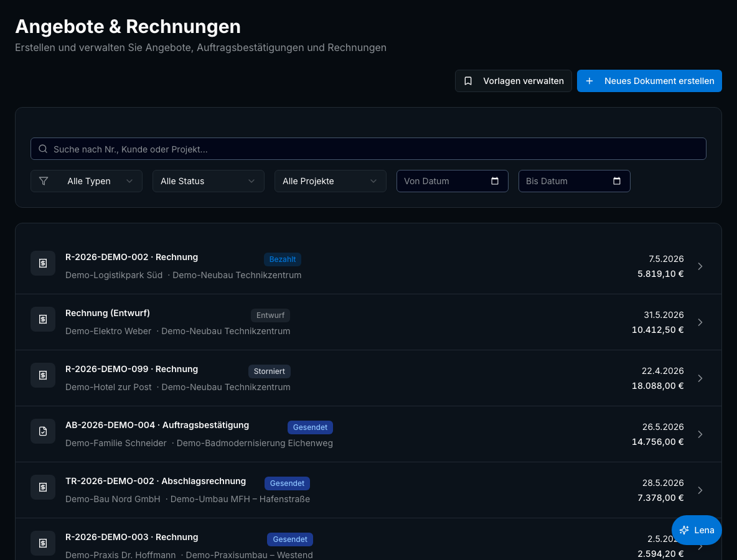Click the sparkle icon in the Lena button
The image size is (737, 560).
click(684, 530)
